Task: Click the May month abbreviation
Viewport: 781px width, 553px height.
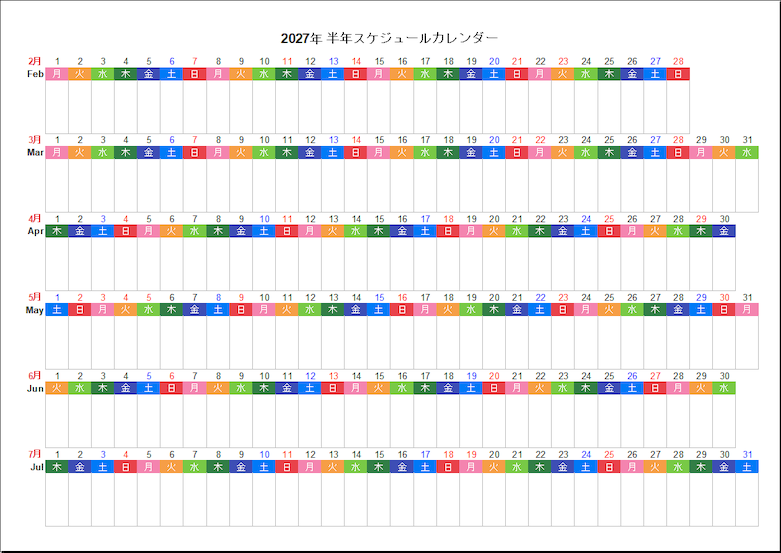Action: 35,310
